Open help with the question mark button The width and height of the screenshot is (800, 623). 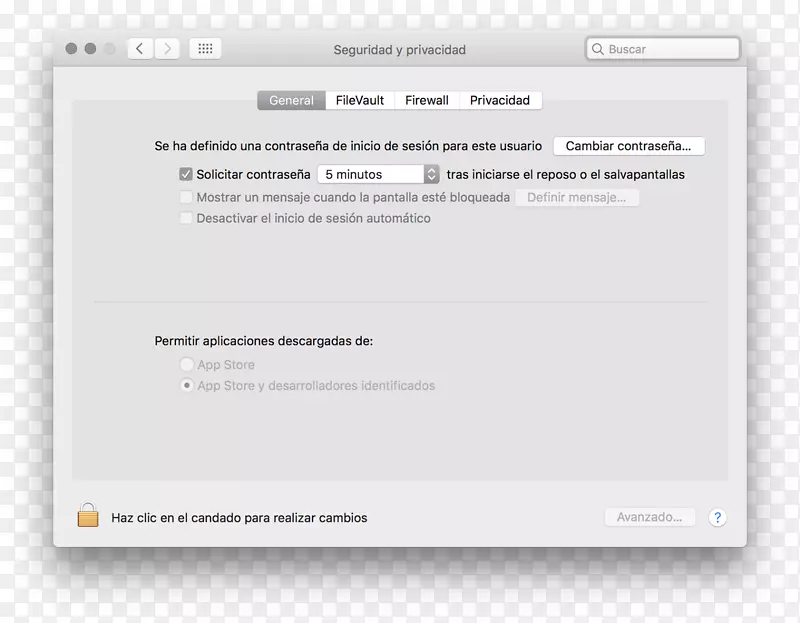click(x=717, y=517)
